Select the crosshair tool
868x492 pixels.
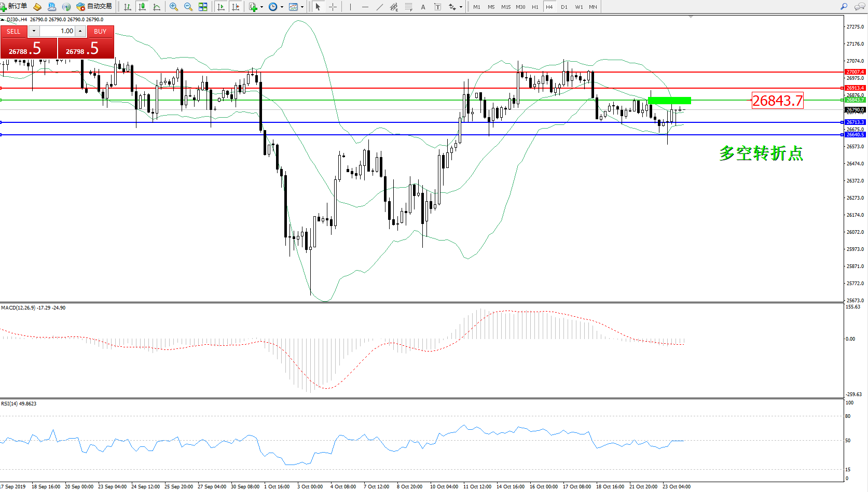pyautogui.click(x=333, y=7)
